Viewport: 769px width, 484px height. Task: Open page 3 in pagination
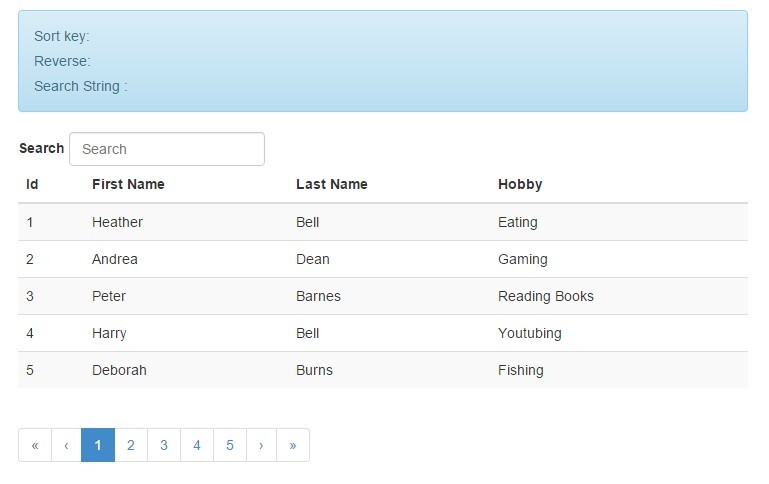coord(164,445)
